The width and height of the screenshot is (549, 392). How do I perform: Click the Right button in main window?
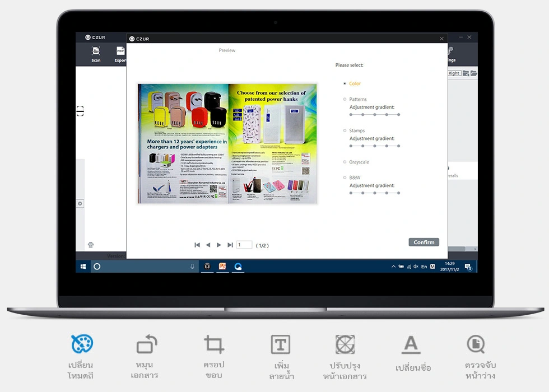click(454, 73)
